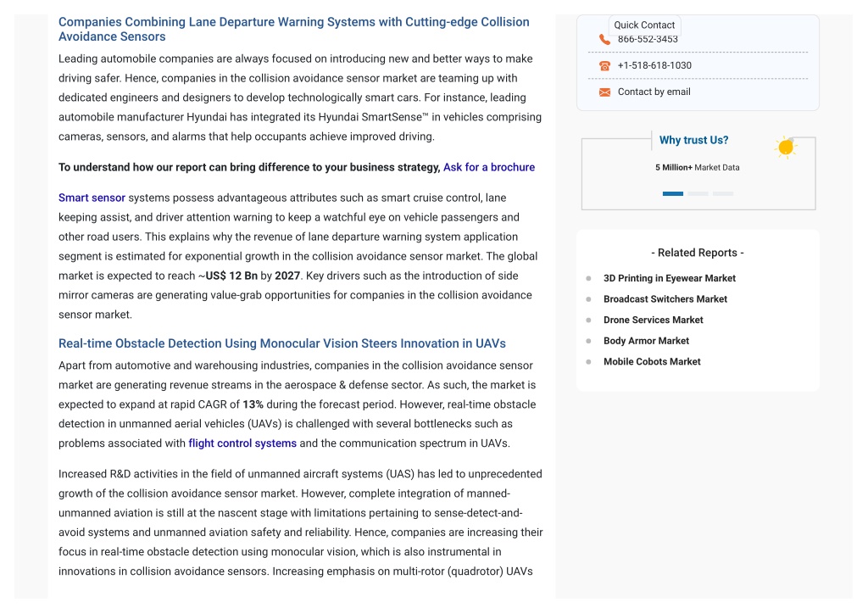Follow the flight control systems link
The image size is (868, 613).
click(242, 443)
